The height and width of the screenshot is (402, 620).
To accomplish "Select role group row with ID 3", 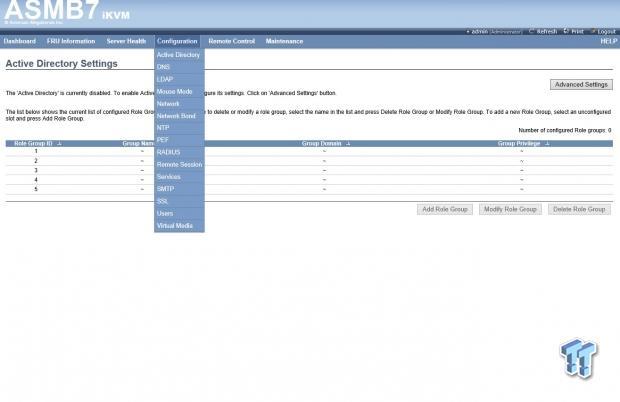I will click(309, 170).
